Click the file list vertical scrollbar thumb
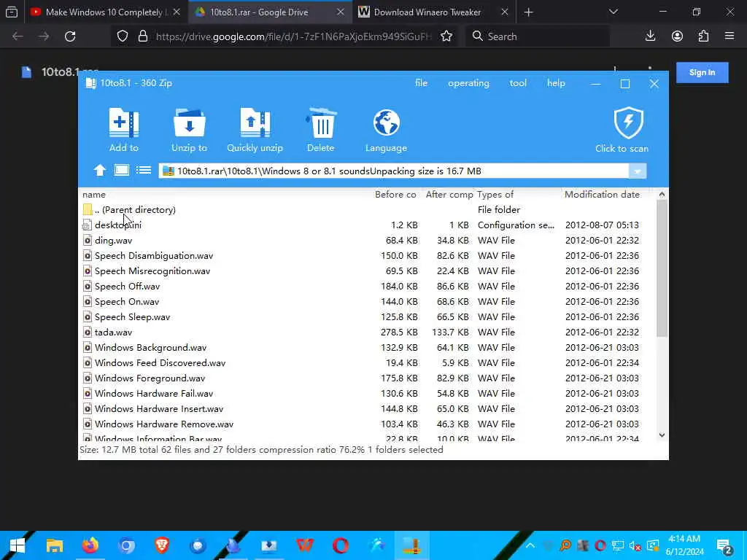 [662, 268]
